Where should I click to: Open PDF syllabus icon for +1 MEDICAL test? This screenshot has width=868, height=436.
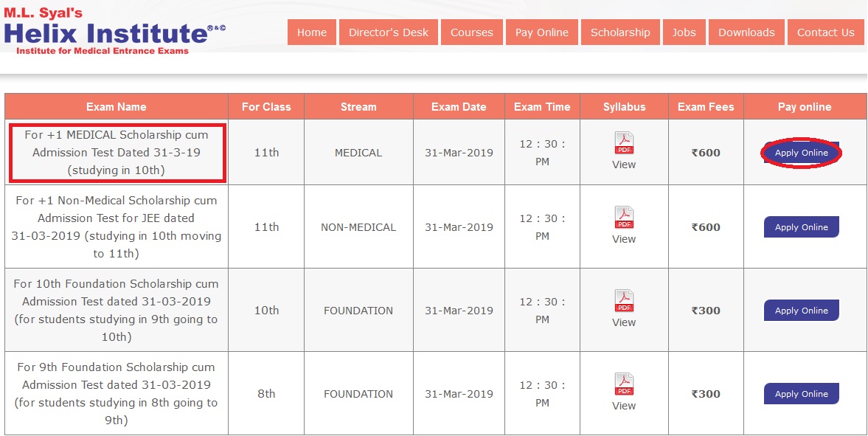624,143
